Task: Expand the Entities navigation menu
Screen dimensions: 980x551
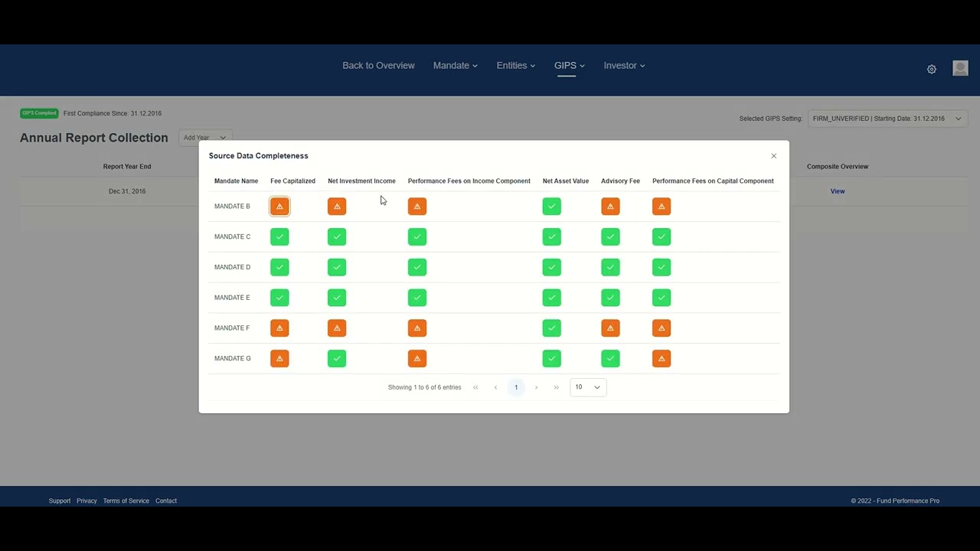Action: click(x=516, y=66)
